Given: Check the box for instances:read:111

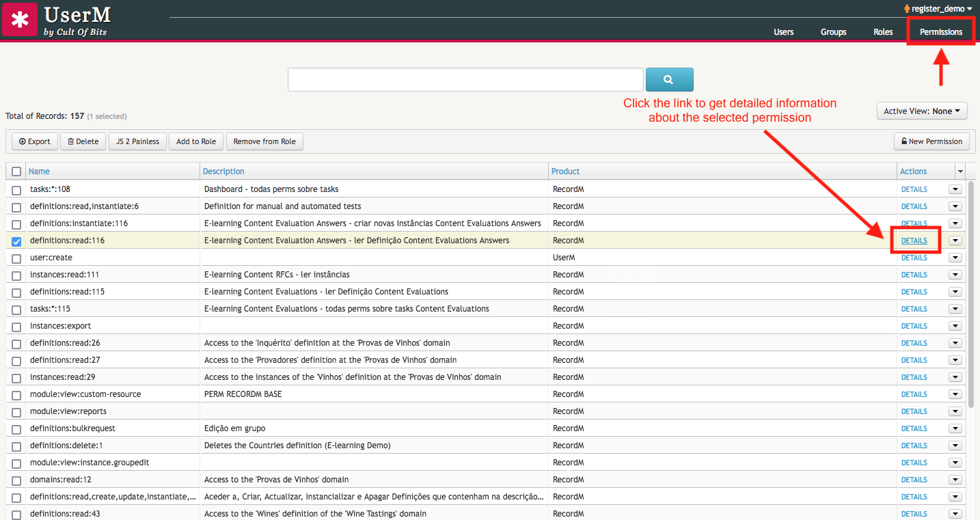Looking at the screenshot, I should 16,275.
